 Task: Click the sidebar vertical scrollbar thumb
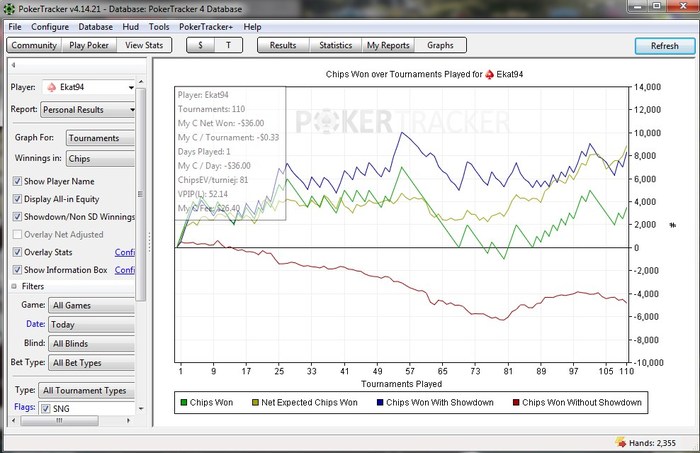141,194
